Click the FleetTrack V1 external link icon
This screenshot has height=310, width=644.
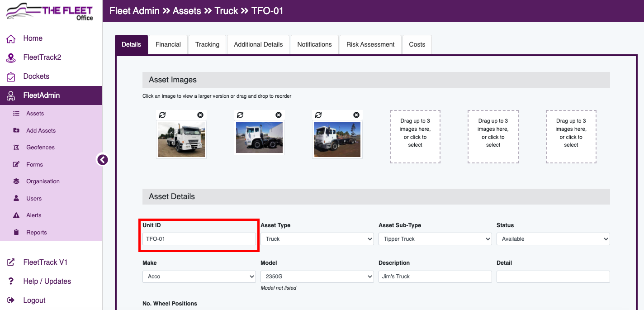(11, 262)
